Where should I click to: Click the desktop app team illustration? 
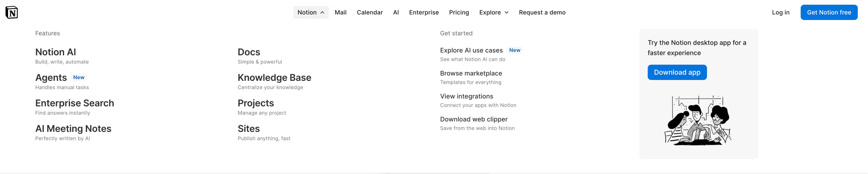click(698, 120)
